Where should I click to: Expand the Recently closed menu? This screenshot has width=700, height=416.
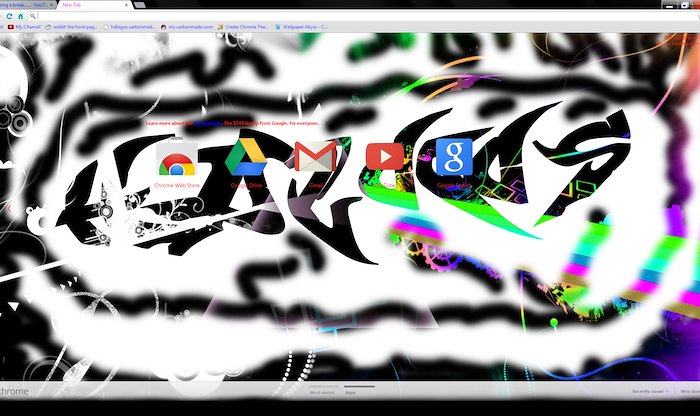pyautogui.click(x=650, y=391)
